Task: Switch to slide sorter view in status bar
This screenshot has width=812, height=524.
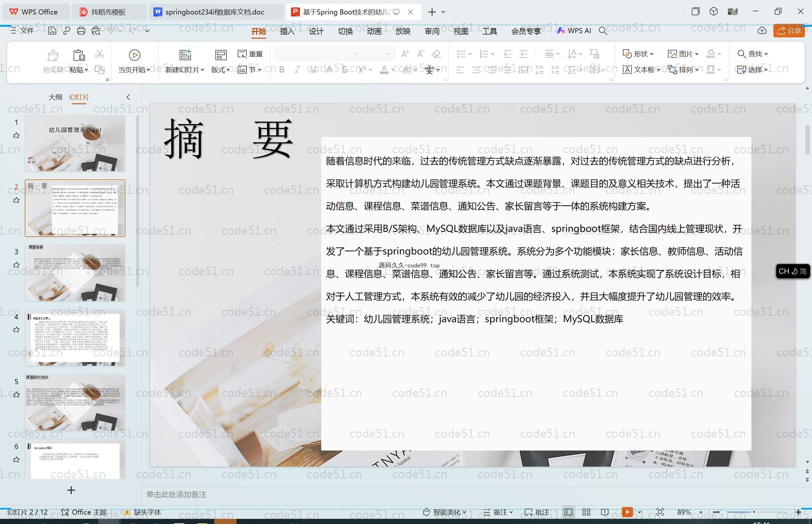Action: (x=586, y=512)
